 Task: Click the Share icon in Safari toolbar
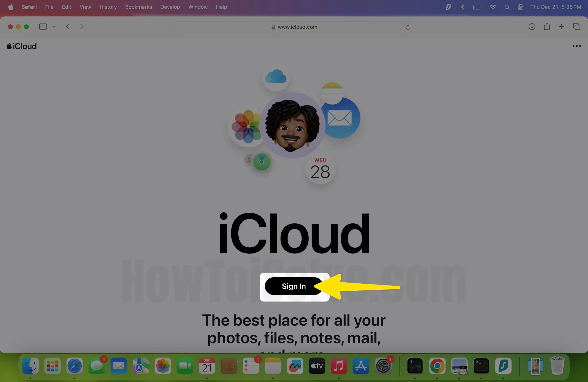point(547,27)
